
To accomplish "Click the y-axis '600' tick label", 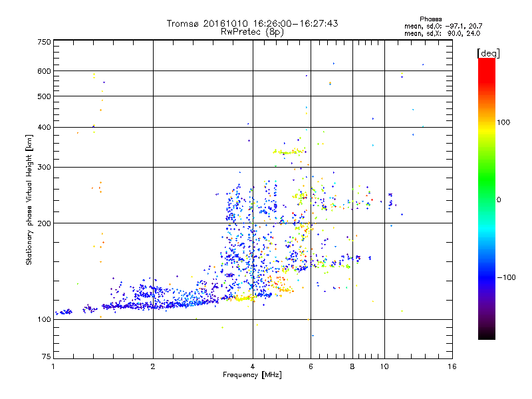I will click(44, 71).
